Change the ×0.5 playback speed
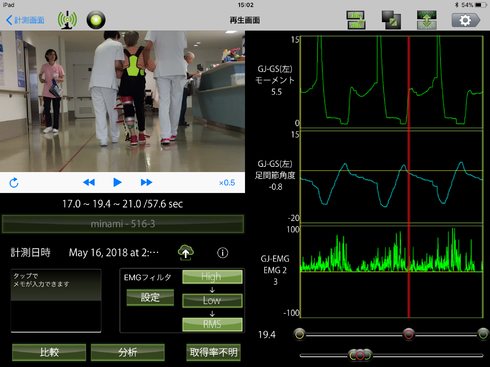Screen dimensions: 490x367 coord(227,183)
